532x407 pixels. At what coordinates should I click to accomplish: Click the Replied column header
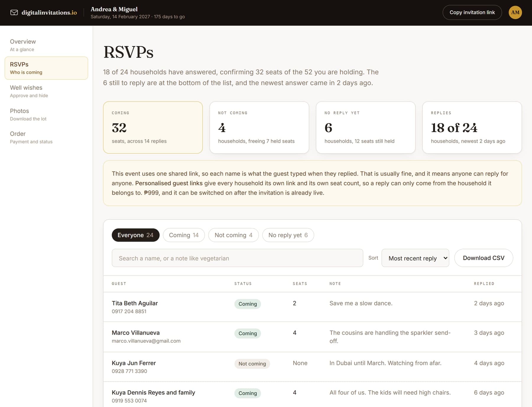pyautogui.click(x=484, y=284)
